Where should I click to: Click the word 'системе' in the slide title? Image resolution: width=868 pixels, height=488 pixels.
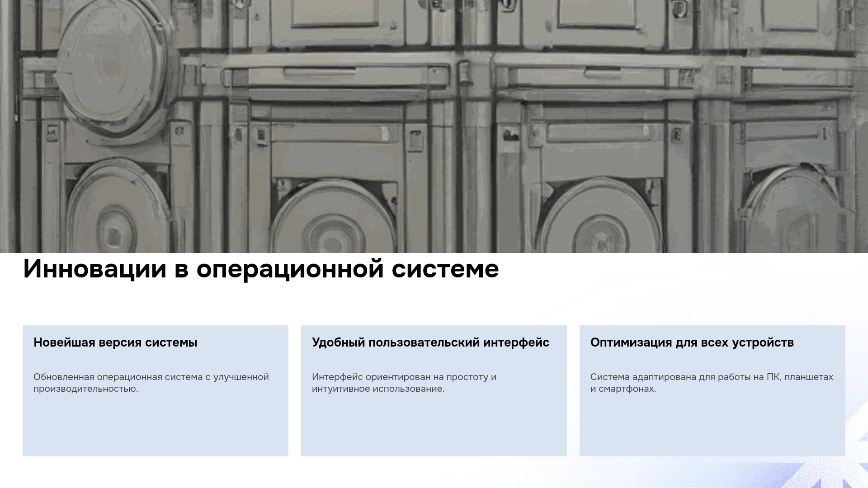coord(445,270)
